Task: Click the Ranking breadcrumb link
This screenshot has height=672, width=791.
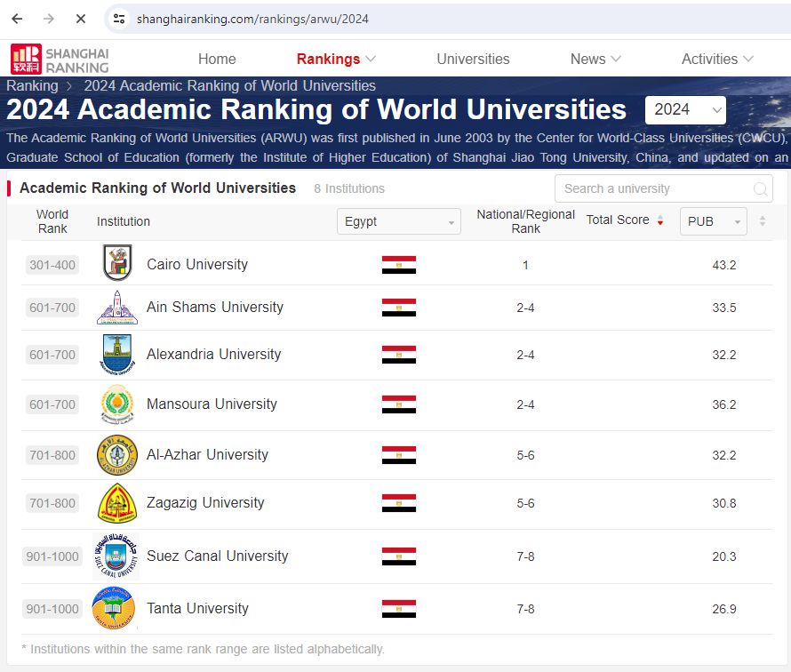Action: point(32,86)
